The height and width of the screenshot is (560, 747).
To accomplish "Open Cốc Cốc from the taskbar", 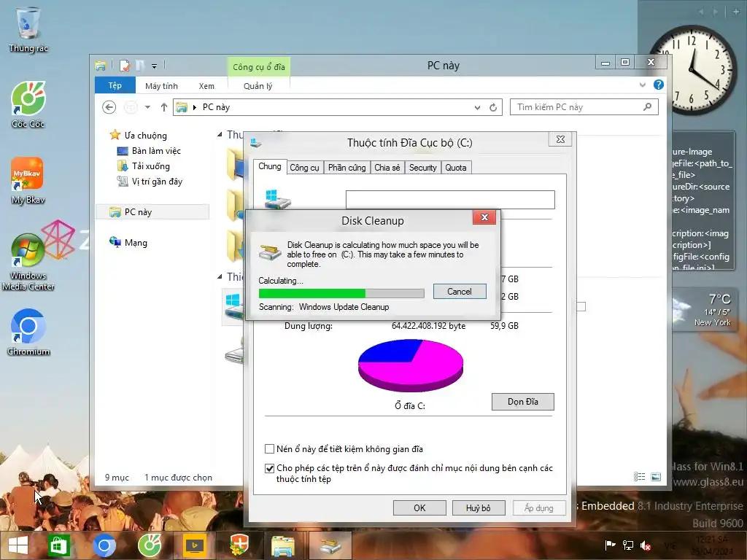I will [x=149, y=545].
